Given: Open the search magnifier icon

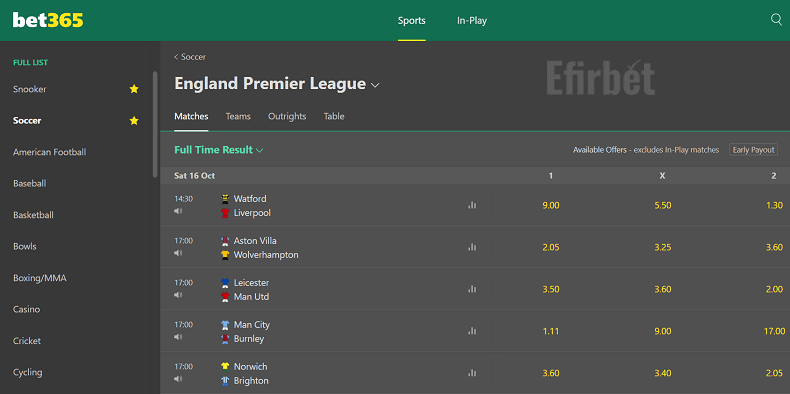Looking at the screenshot, I should click(776, 20).
